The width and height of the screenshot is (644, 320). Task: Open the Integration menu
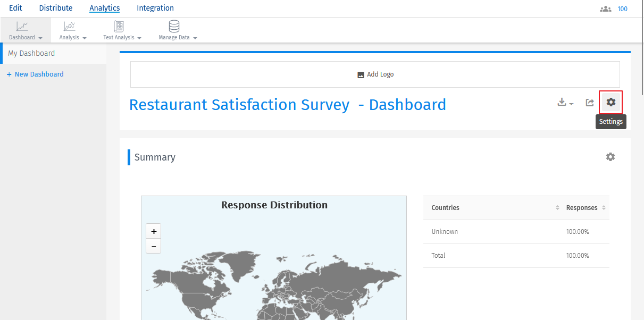coord(155,7)
